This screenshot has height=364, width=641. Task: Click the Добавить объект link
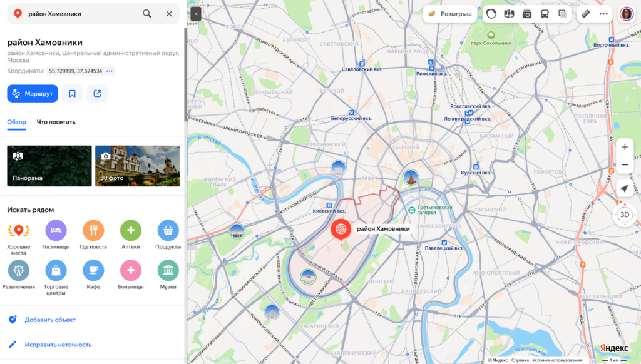[50, 320]
